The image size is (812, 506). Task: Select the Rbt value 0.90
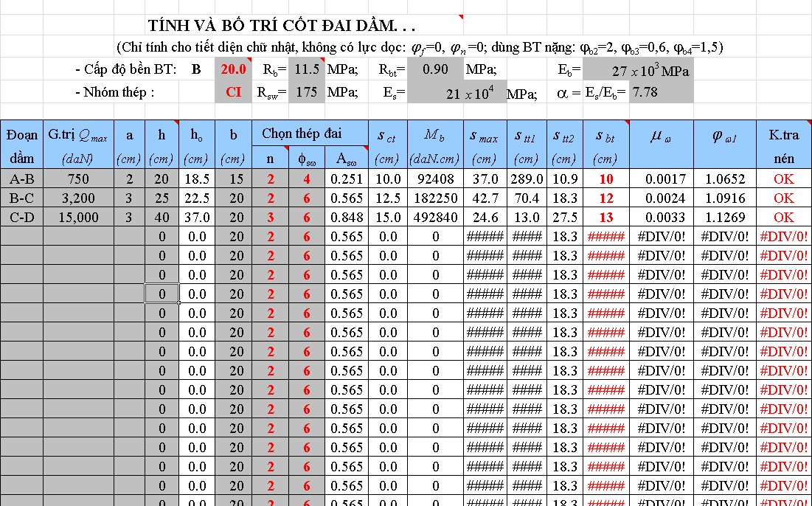tap(435, 69)
